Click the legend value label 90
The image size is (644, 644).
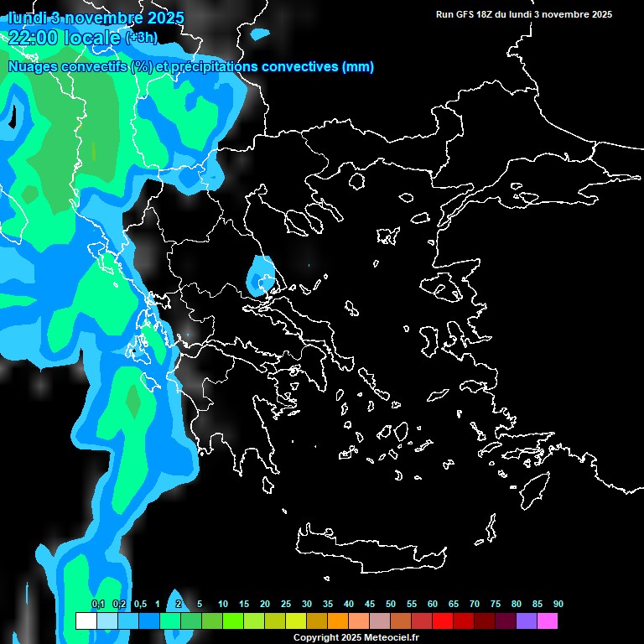tap(558, 604)
